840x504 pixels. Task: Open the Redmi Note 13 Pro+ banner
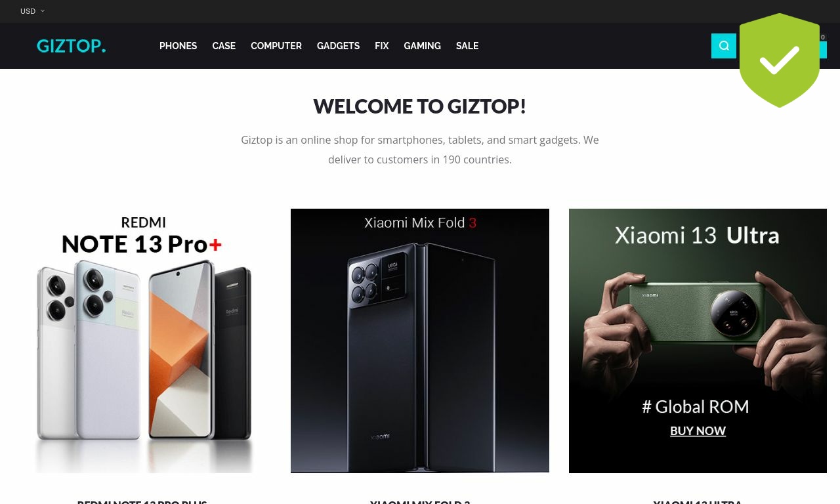click(142, 341)
